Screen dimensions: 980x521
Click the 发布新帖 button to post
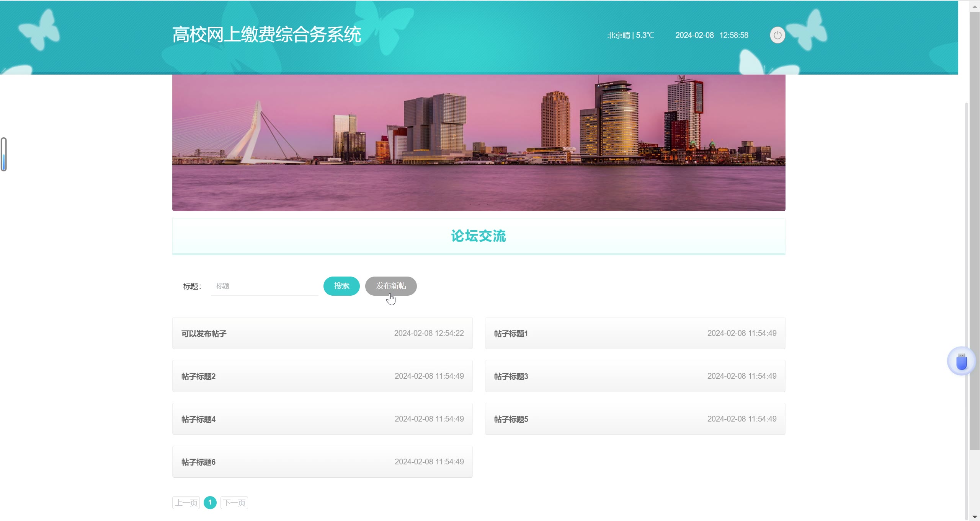point(391,286)
